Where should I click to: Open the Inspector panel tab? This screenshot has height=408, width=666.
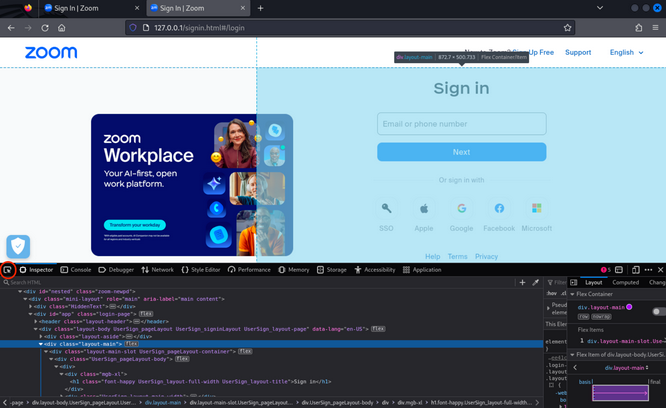(36, 270)
